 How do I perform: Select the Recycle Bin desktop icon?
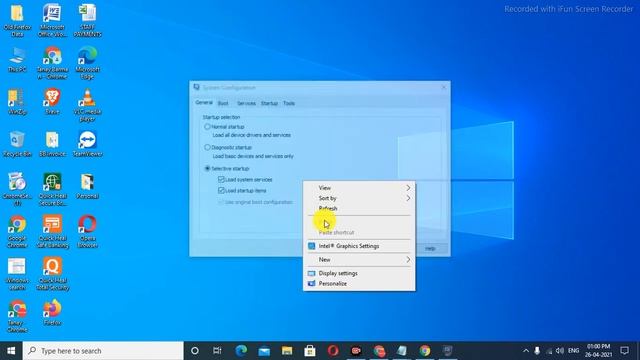coord(17,144)
